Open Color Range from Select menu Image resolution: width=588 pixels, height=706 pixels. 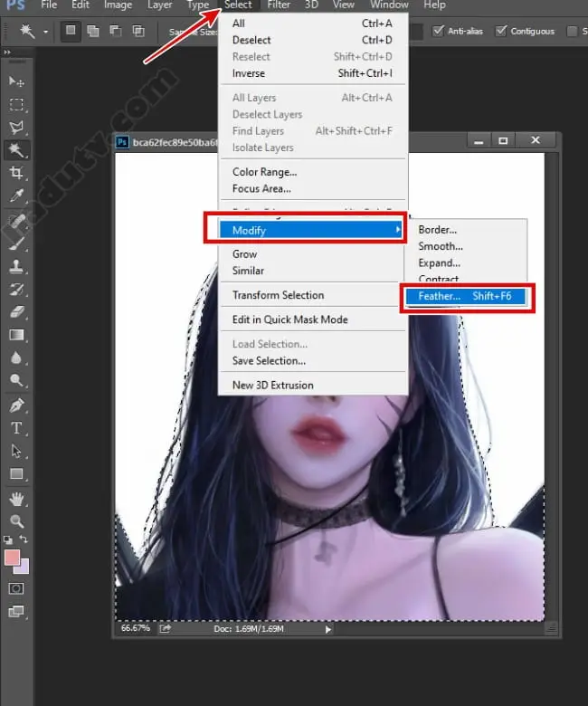click(312, 172)
